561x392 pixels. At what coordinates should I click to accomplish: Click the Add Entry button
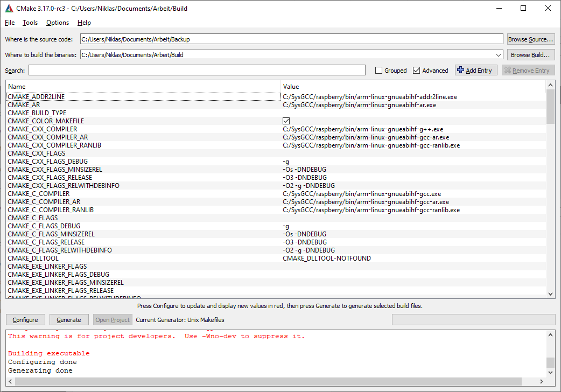coord(476,70)
